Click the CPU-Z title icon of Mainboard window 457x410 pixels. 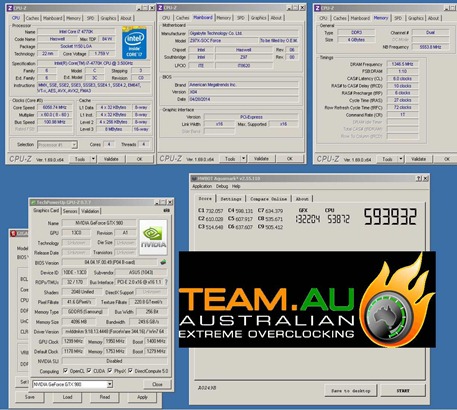tap(160, 8)
